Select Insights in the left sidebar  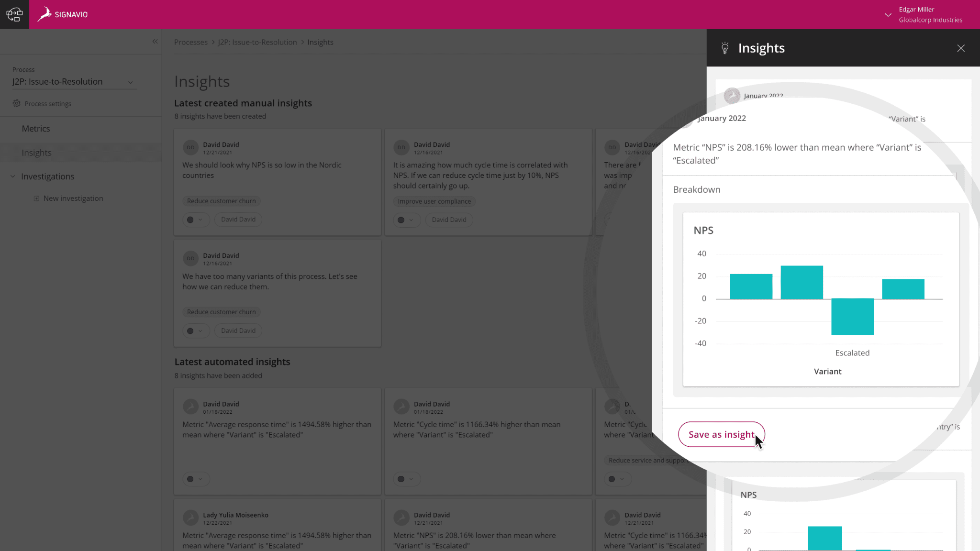tap(36, 152)
